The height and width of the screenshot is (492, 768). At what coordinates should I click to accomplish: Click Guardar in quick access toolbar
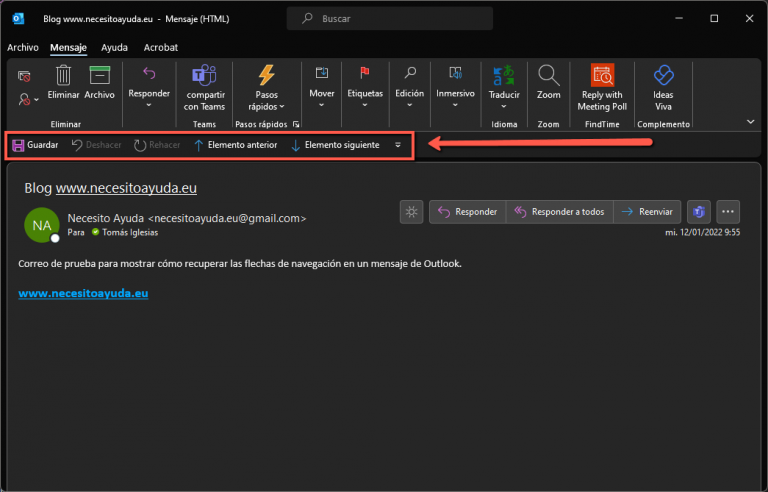point(35,145)
